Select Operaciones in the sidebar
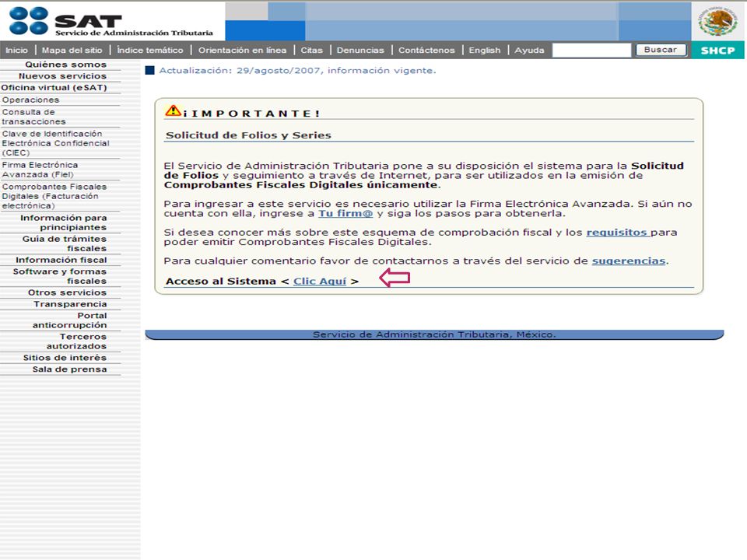Screen dimensions: 747x560 [30, 100]
